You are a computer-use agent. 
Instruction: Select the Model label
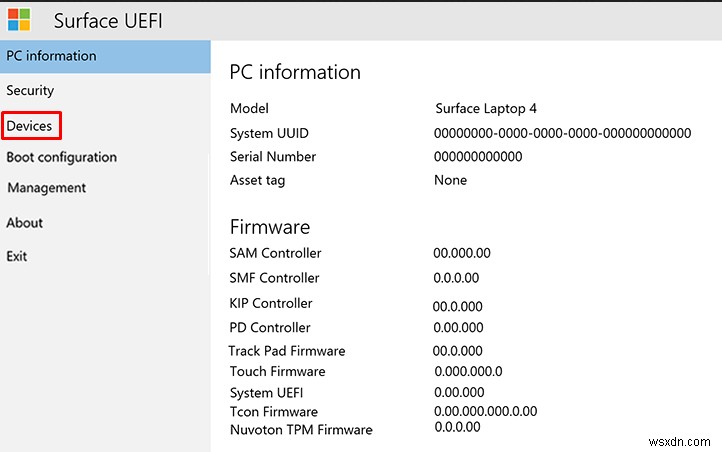tap(249, 109)
